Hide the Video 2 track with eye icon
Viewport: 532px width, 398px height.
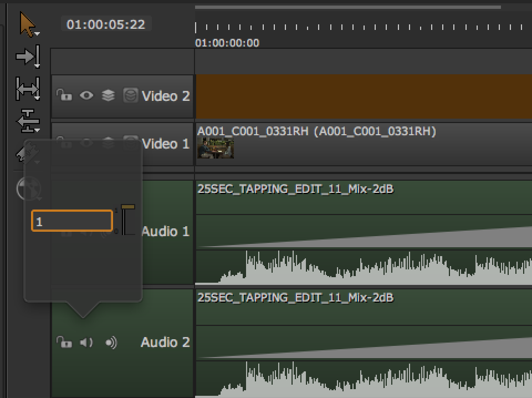tap(86, 95)
